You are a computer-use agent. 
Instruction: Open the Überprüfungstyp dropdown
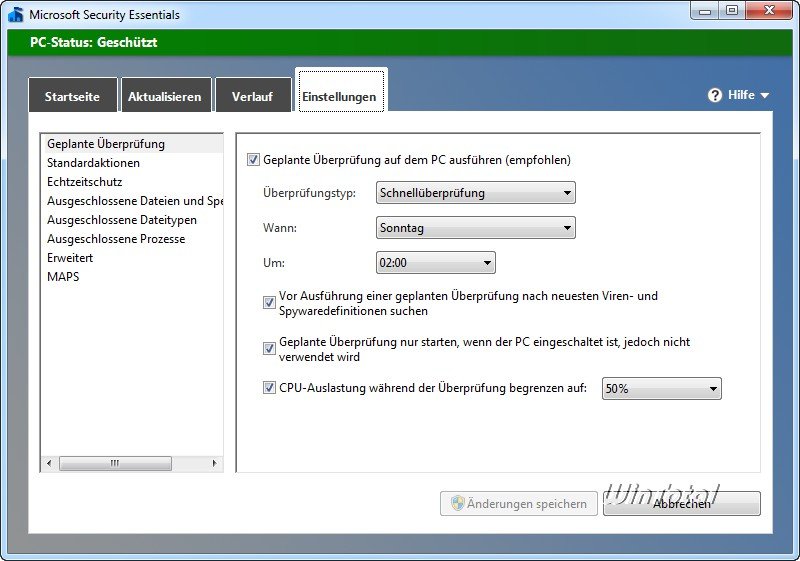coord(476,193)
